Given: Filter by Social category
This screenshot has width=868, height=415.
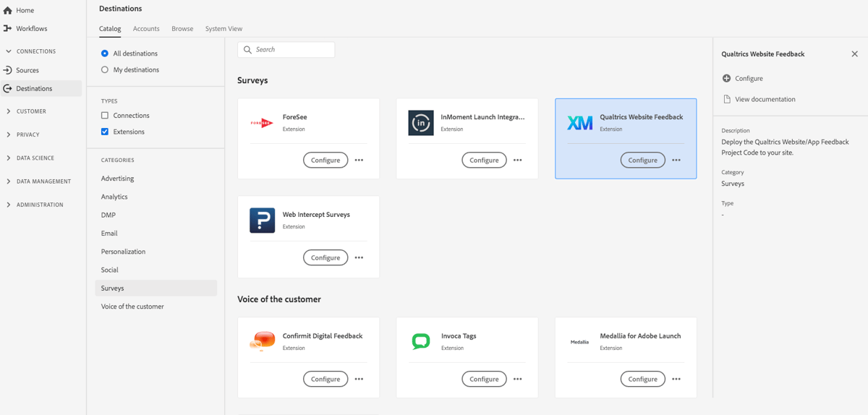Looking at the screenshot, I should pyautogui.click(x=110, y=270).
